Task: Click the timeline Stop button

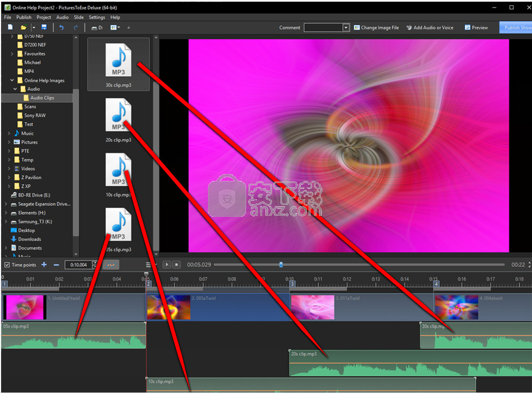Action: click(x=176, y=265)
